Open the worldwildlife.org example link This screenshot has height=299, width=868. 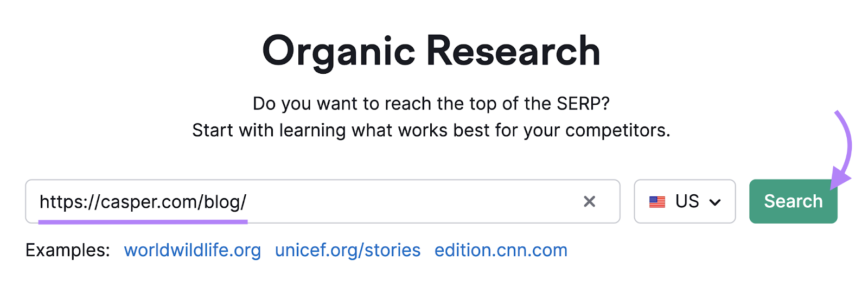point(193,250)
